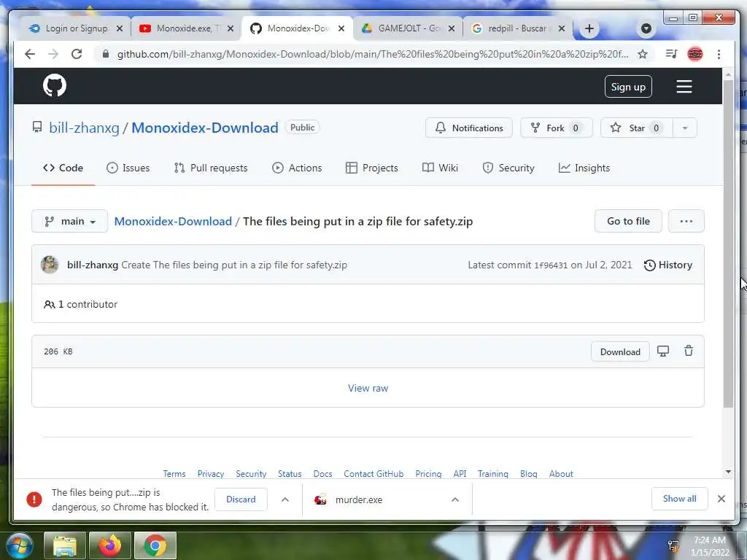The image size is (747, 560).
Task: Open the Pull requests tab
Action: 211,168
